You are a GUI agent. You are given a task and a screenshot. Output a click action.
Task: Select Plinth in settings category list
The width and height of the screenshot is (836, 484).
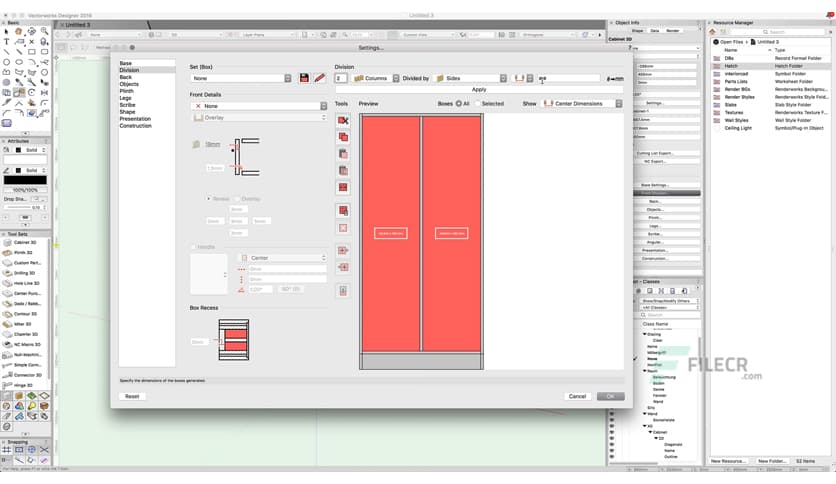click(126, 91)
